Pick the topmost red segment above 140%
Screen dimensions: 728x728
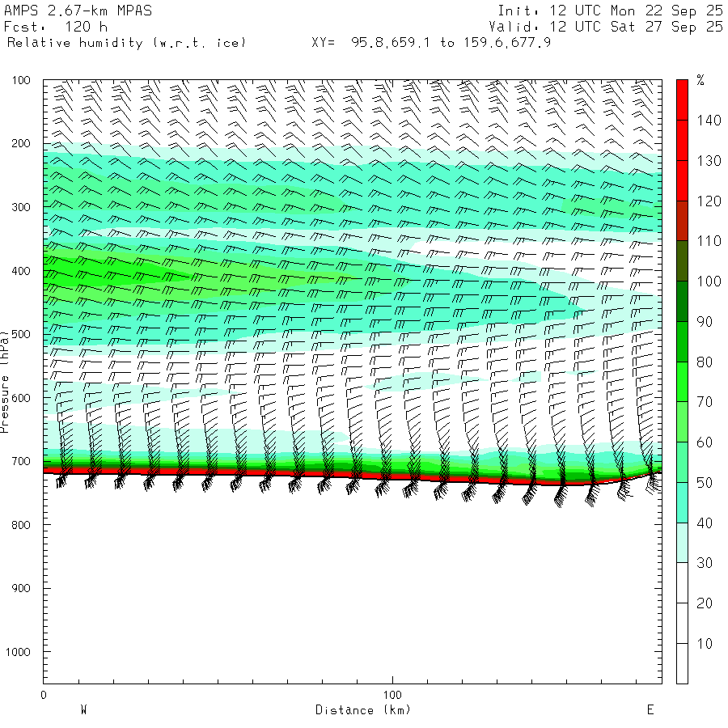(682, 100)
